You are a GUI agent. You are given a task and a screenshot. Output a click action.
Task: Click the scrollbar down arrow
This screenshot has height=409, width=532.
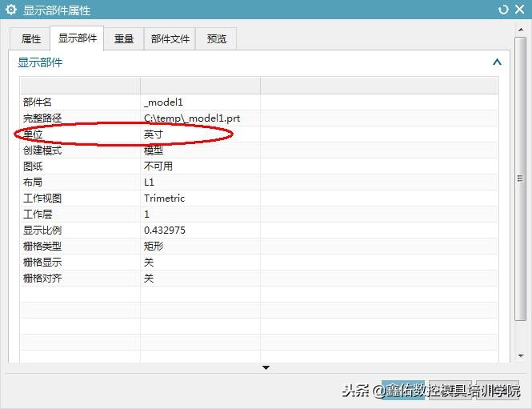click(521, 356)
